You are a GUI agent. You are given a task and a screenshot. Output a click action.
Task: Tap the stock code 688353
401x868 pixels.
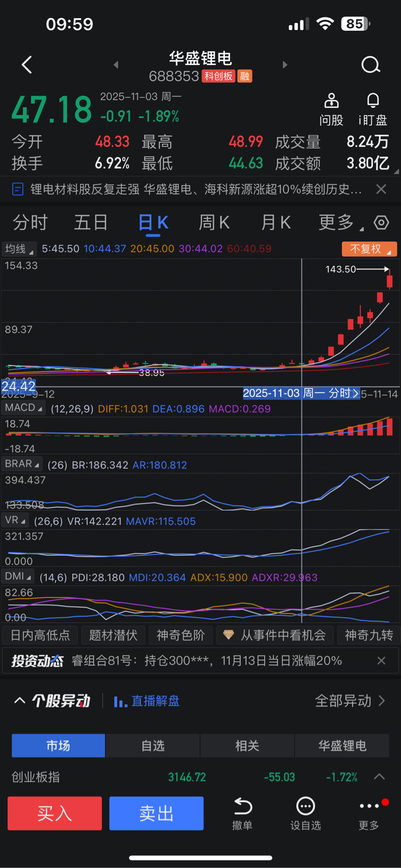pyautogui.click(x=174, y=76)
